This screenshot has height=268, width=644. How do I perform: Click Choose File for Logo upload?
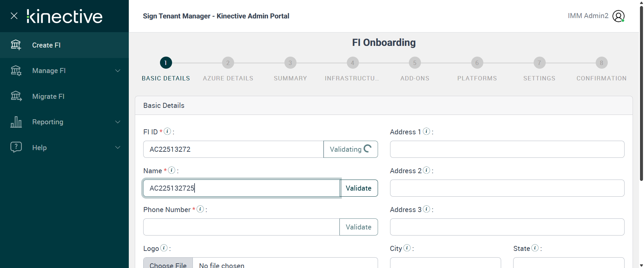168,265
